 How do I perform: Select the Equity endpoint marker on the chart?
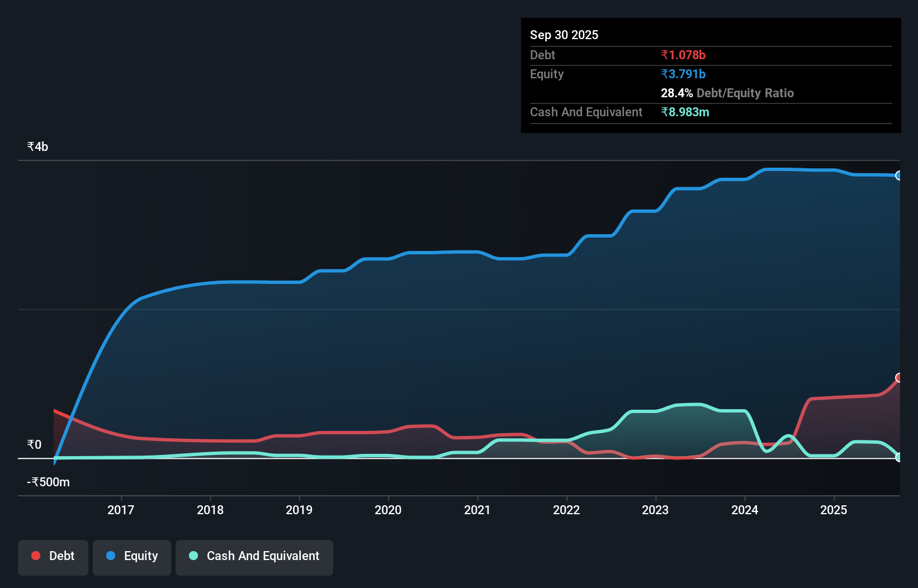(899, 176)
